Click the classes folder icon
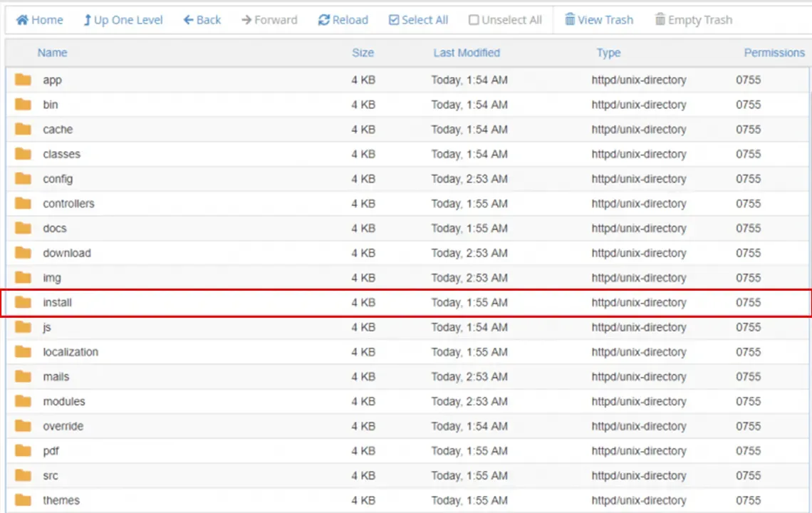 coord(23,154)
